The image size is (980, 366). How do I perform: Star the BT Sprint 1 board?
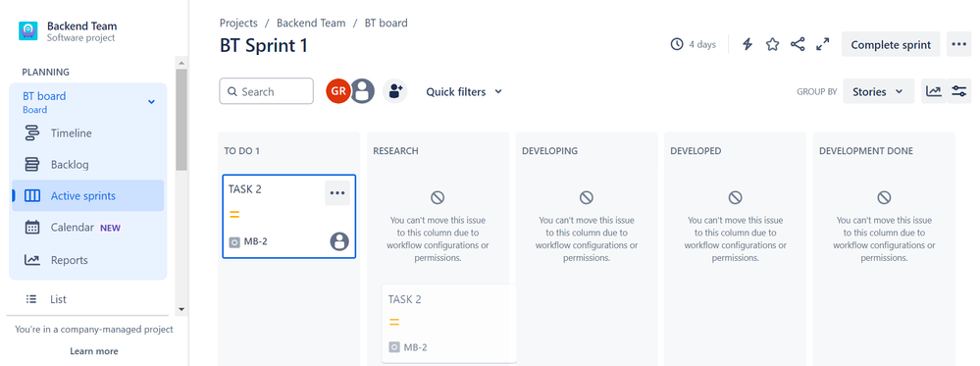pyautogui.click(x=772, y=44)
